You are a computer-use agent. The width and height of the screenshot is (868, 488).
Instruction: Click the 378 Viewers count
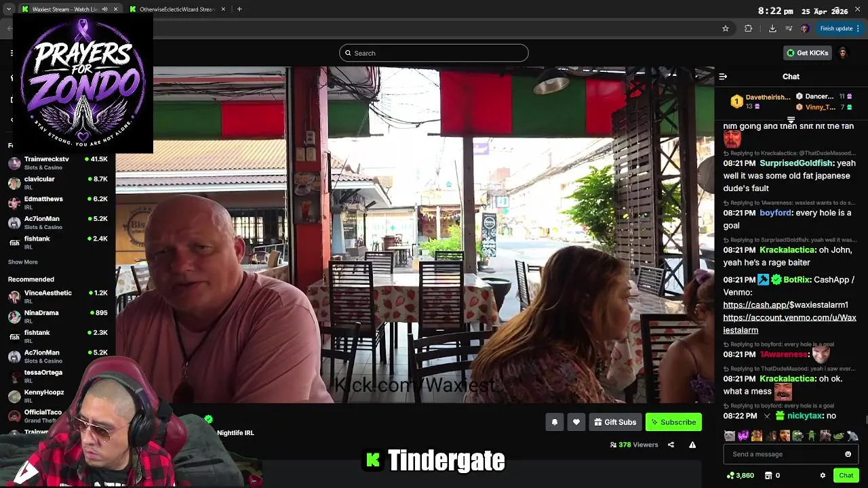coord(634,445)
